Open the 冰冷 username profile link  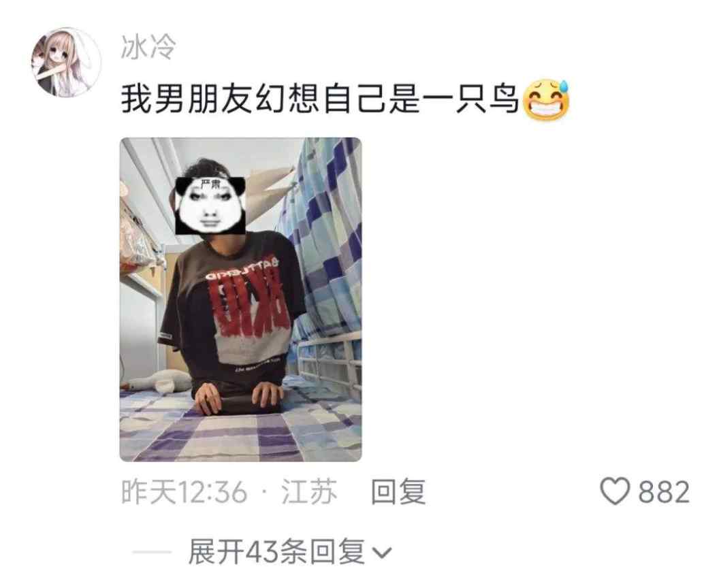point(148,46)
